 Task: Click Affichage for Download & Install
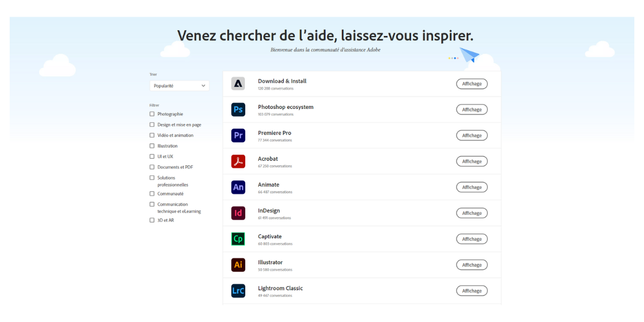click(472, 84)
